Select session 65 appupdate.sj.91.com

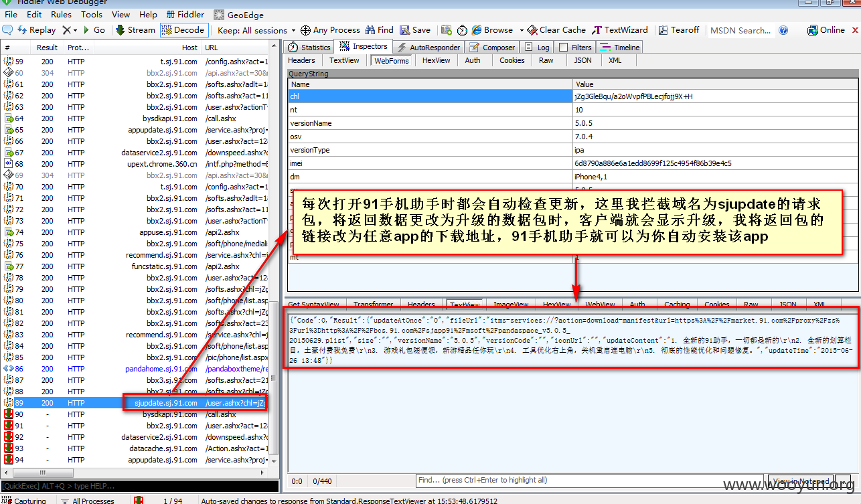pyautogui.click(x=135, y=130)
